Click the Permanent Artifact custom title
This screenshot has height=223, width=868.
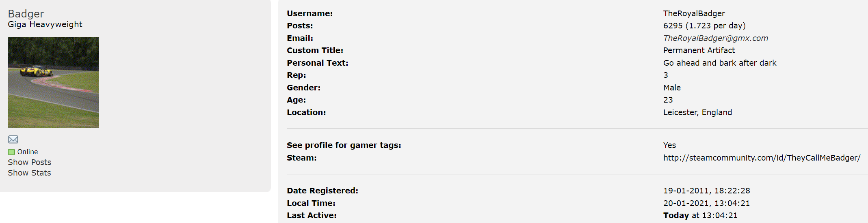tap(699, 50)
